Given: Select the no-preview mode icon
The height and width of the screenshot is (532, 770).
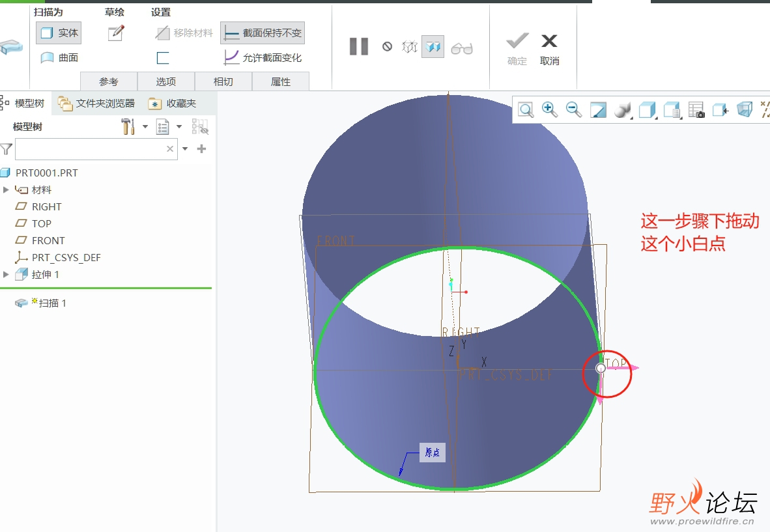Looking at the screenshot, I should [387, 47].
